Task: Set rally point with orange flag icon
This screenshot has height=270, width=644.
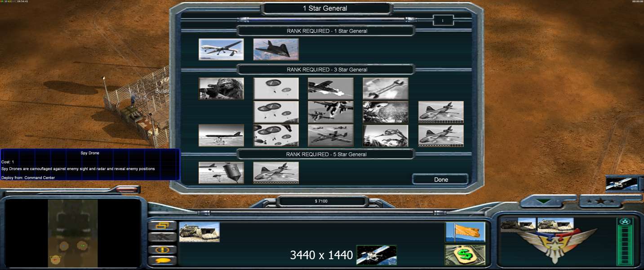Action: (x=465, y=232)
